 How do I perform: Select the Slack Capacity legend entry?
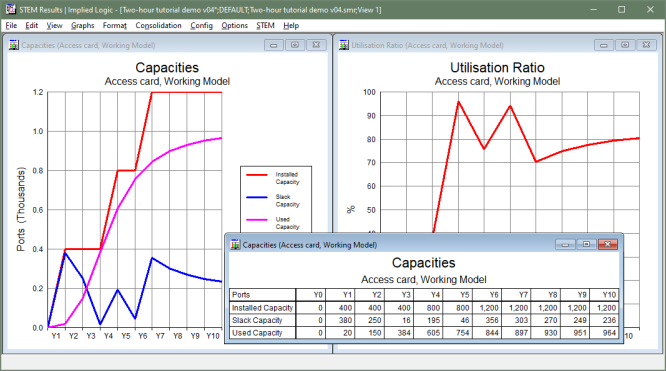273,201
